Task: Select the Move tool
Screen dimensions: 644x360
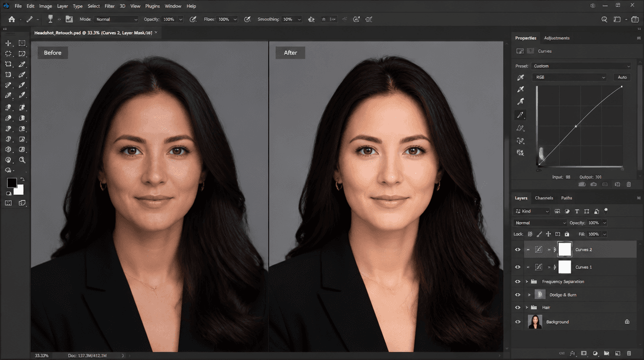Action: [x=8, y=43]
